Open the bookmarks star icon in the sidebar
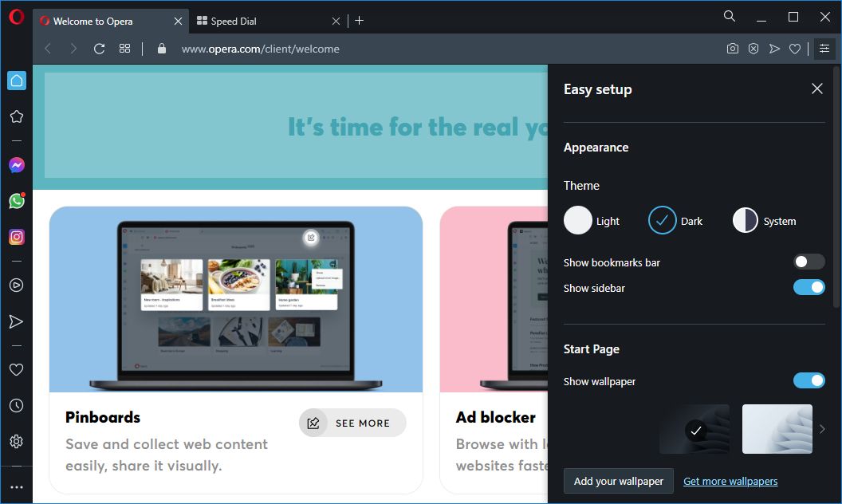842x504 pixels. 17,116
